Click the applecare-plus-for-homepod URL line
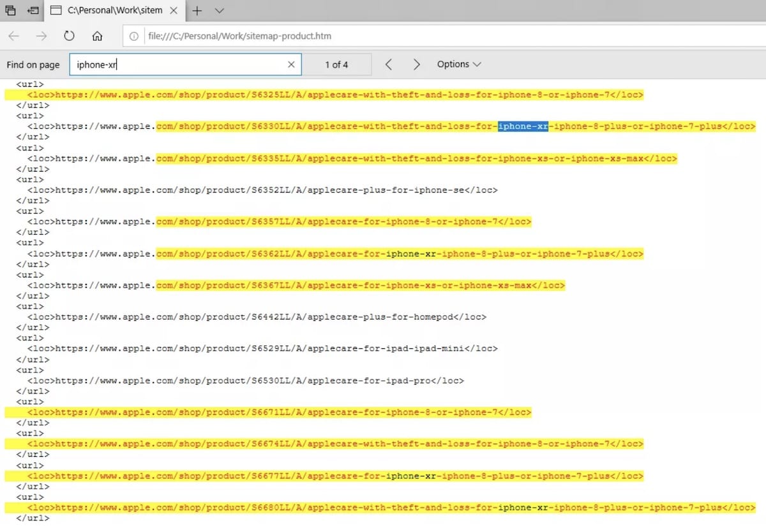Screen dimensions: 766x532 point(257,317)
